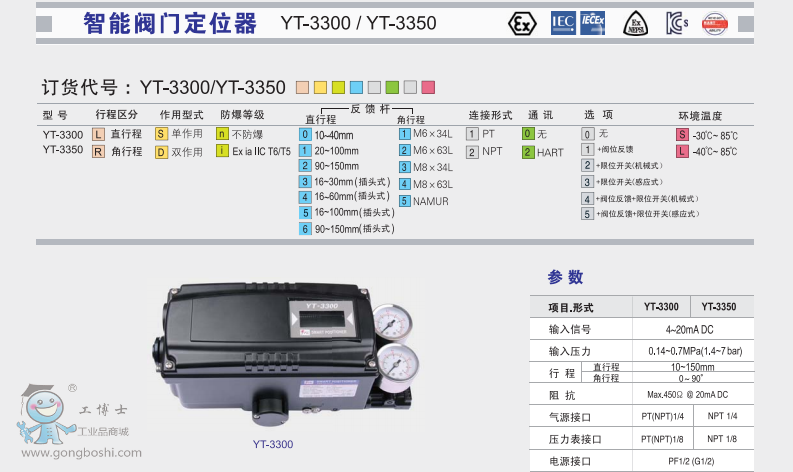Click the 1 code box for PT
793x472 pixels.
472,134
